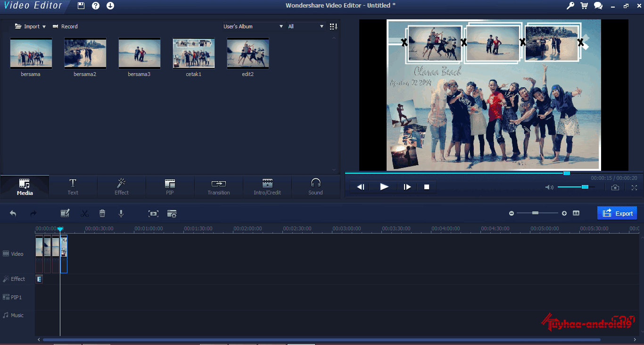The image size is (644, 345).
Task: Click the key register icon
Action: (570, 6)
